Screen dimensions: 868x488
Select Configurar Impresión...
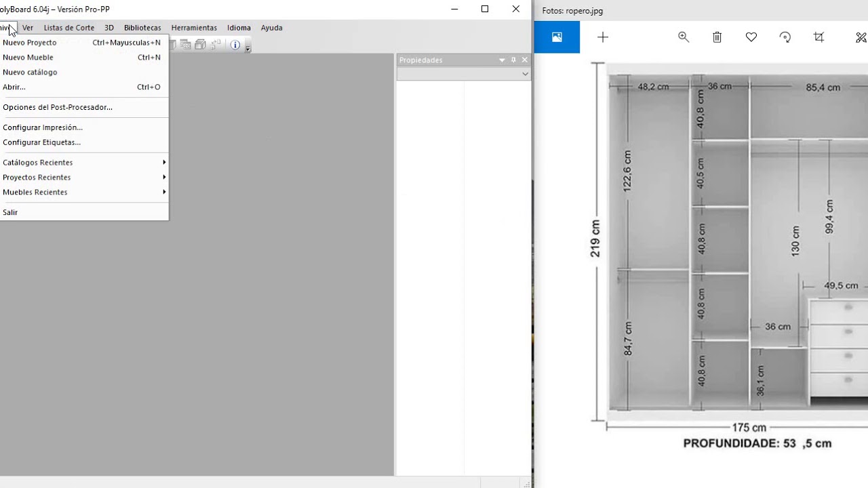pos(84,127)
